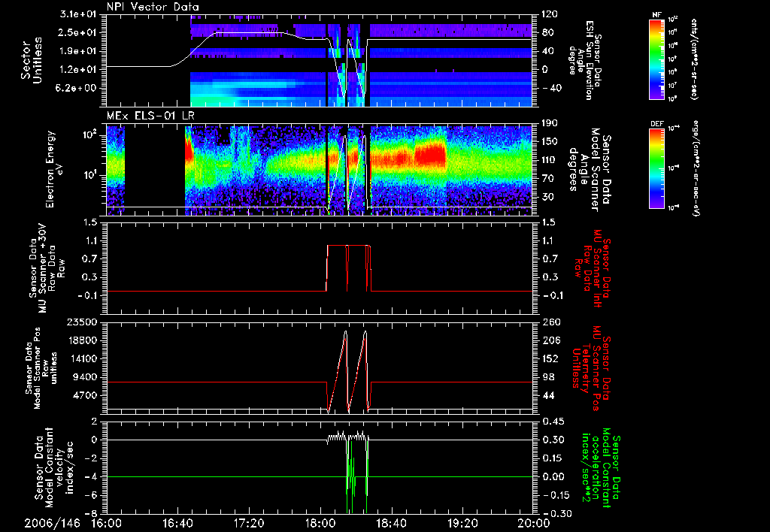Image resolution: width=770 pixels, height=532 pixels.
Task: Click the 120 degree elevation tick label
Action: (548, 14)
